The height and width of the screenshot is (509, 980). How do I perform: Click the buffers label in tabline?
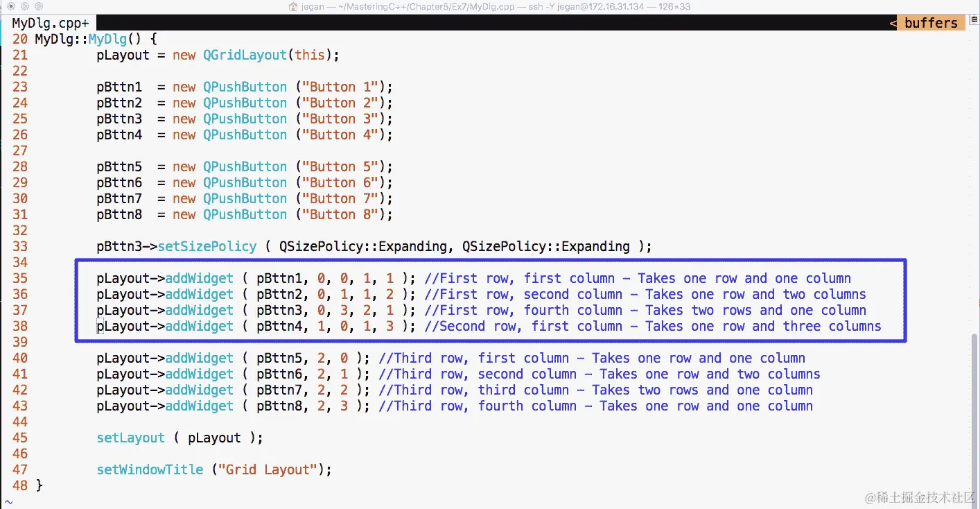point(931,23)
